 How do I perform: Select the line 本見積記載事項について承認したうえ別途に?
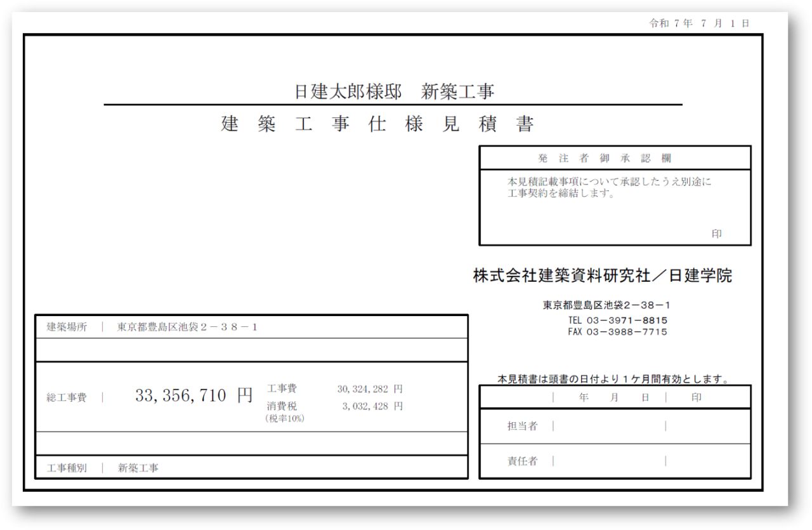(x=609, y=182)
